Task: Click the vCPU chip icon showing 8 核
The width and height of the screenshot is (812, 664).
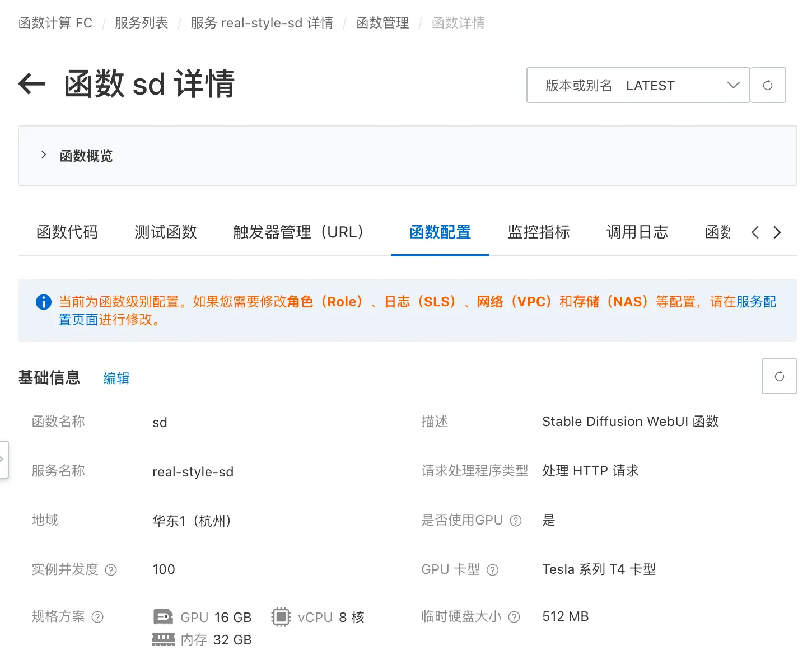Action: tap(281, 616)
